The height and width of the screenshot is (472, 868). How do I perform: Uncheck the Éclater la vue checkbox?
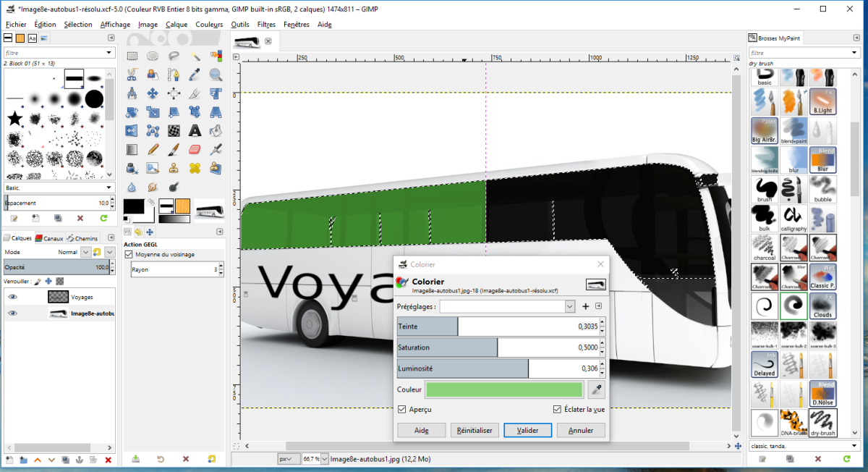557,409
